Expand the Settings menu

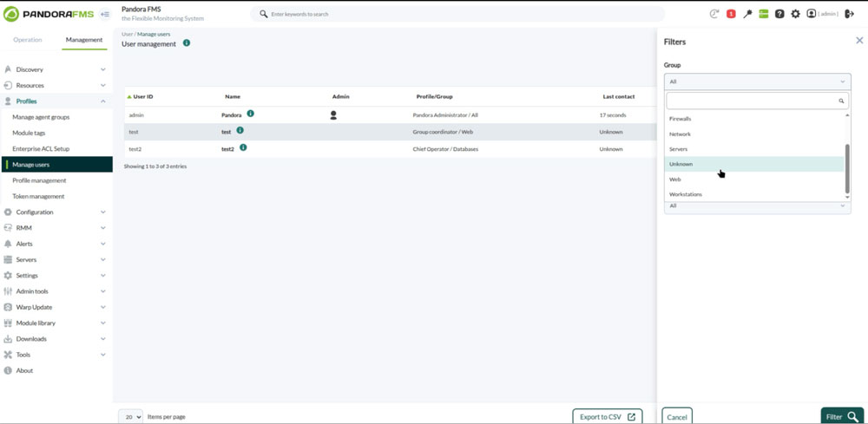click(56, 275)
